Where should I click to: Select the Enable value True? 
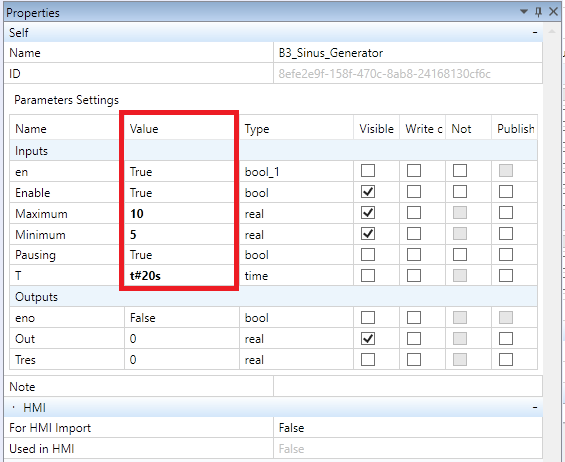[182, 192]
